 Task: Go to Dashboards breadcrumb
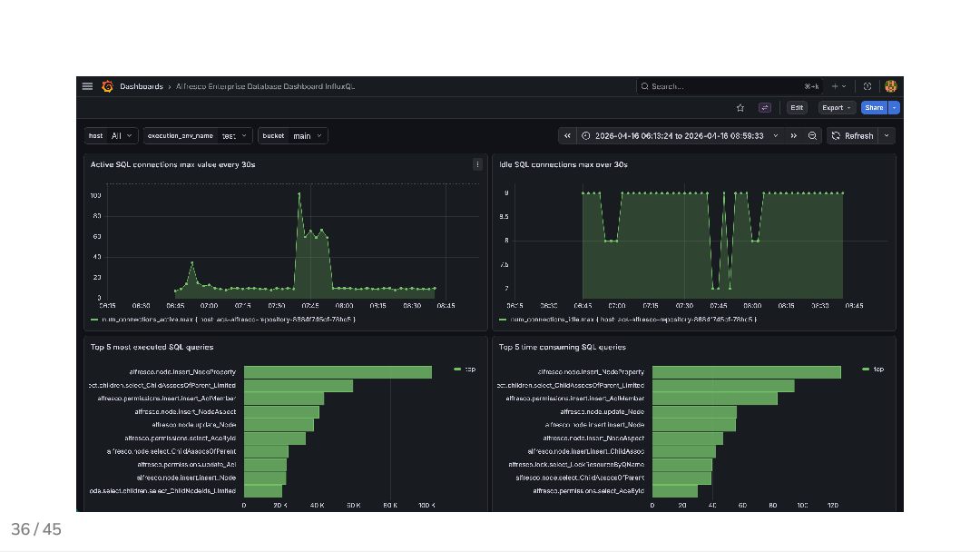point(142,86)
